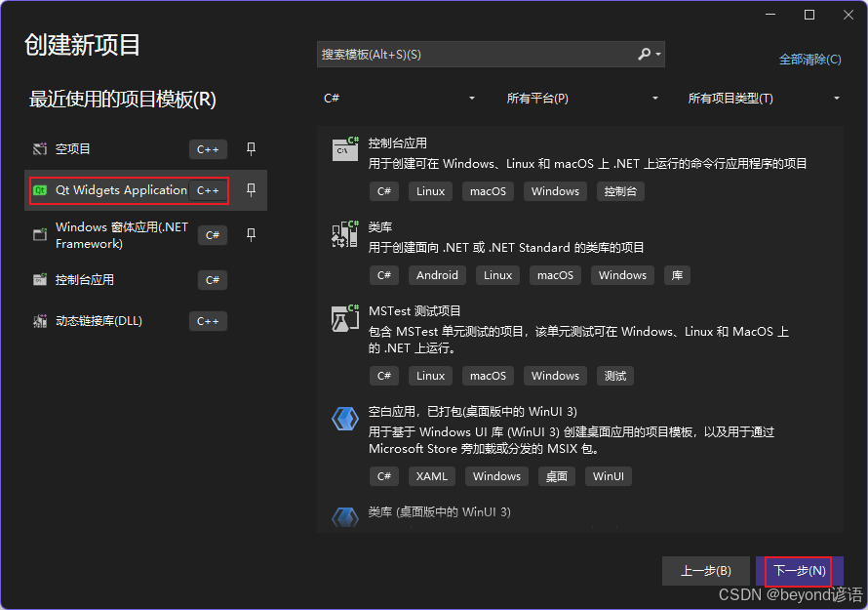The image size is (868, 610).
Task: Select Qt Widgets Application recent template
Action: 145,190
